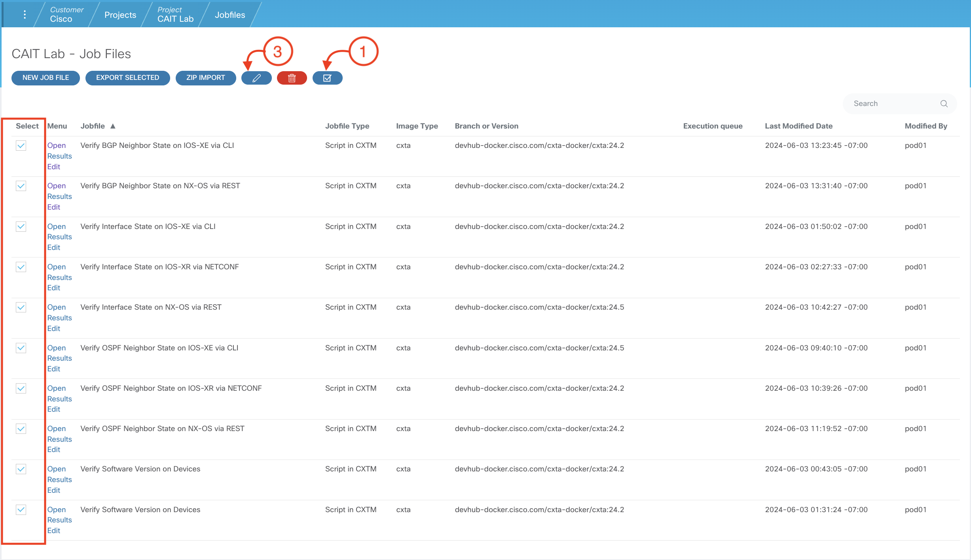Uncheck Verify Interface State on IOS-XR via NETCONF
The image size is (971, 560).
21,267
